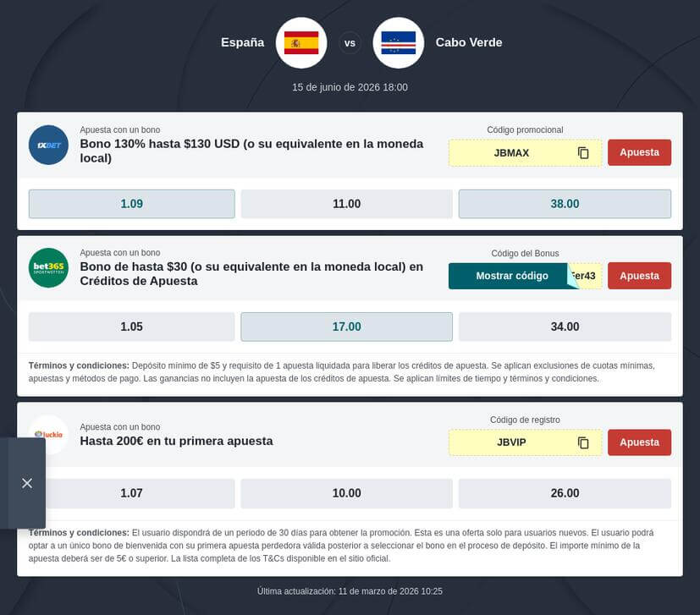Click the Cabo Verde flag icon

click(398, 42)
